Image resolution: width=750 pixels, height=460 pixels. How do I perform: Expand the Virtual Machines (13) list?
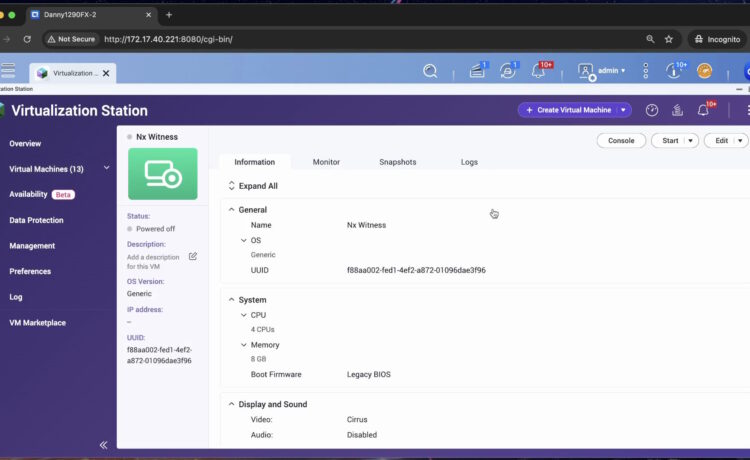106,168
